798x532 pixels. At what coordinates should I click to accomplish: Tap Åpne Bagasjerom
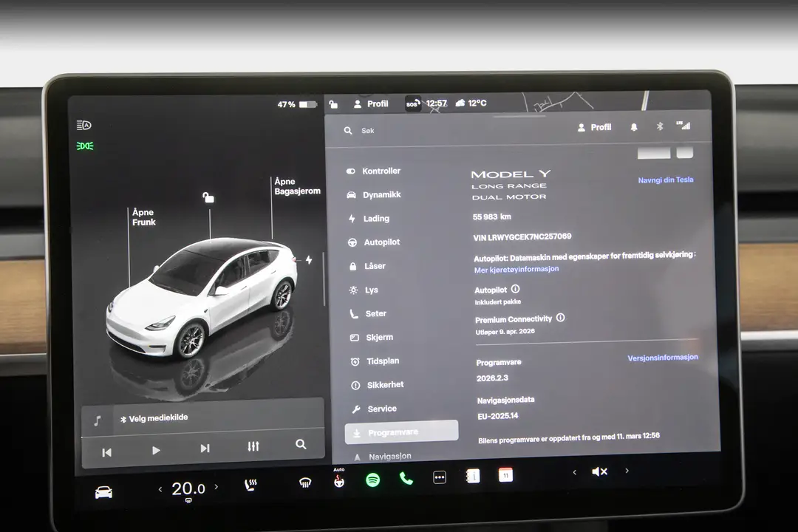(x=297, y=186)
